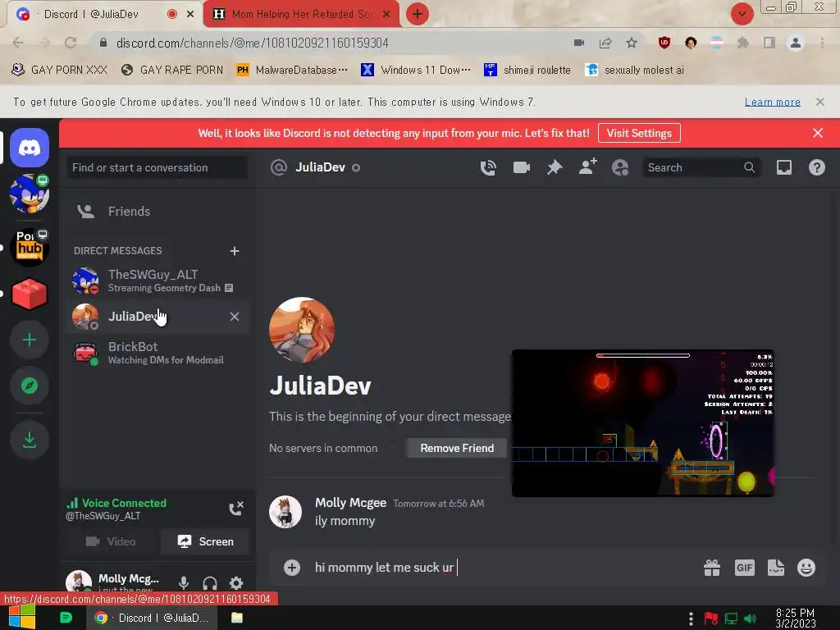840x630 pixels.
Task: Open the Windows Start menu
Action: click(x=22, y=618)
